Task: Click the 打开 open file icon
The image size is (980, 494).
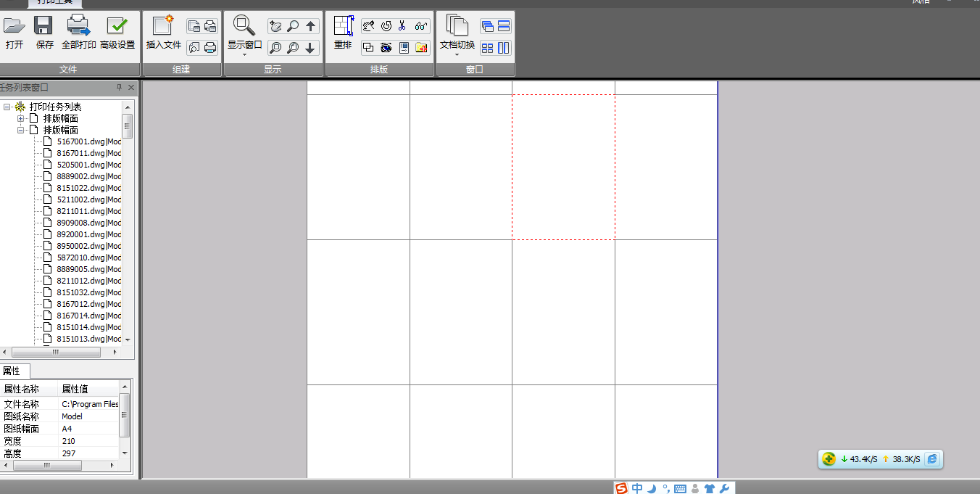Action: coord(14,27)
